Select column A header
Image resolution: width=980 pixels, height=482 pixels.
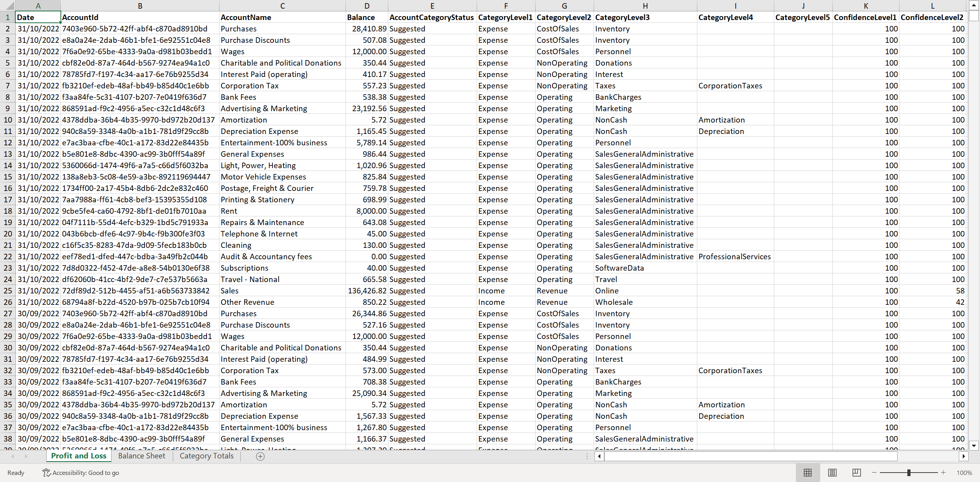coord(38,5)
